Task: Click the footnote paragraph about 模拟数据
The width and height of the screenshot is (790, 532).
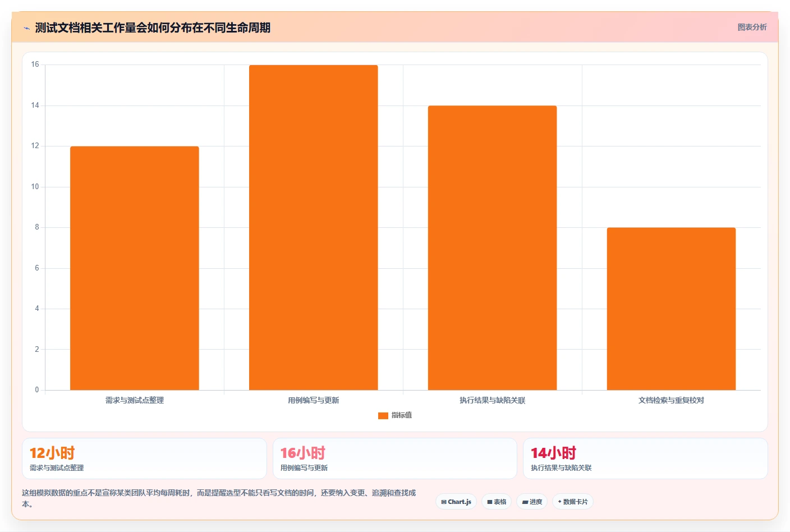Action: point(219,498)
